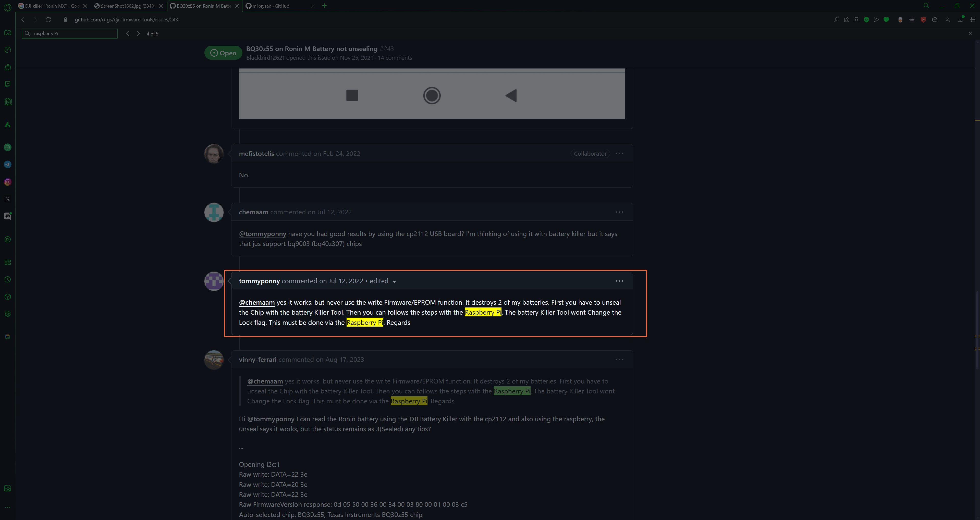
Task: Open options menu on chemaam's comment
Action: (619, 212)
